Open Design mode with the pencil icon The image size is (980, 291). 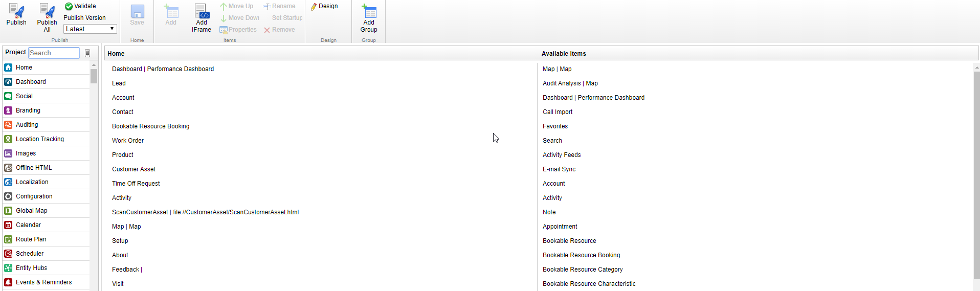pyautogui.click(x=324, y=6)
